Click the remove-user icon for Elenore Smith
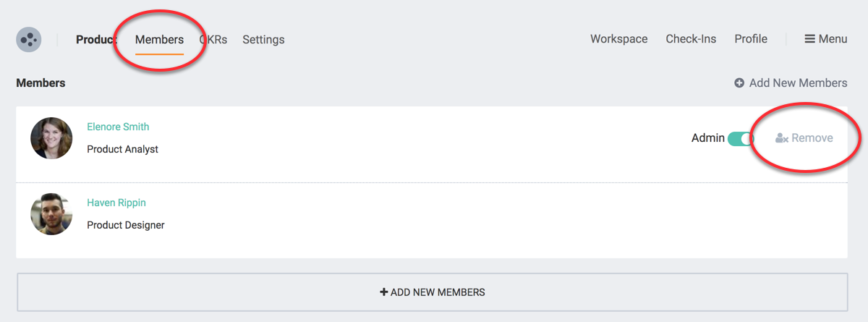 [x=781, y=138]
